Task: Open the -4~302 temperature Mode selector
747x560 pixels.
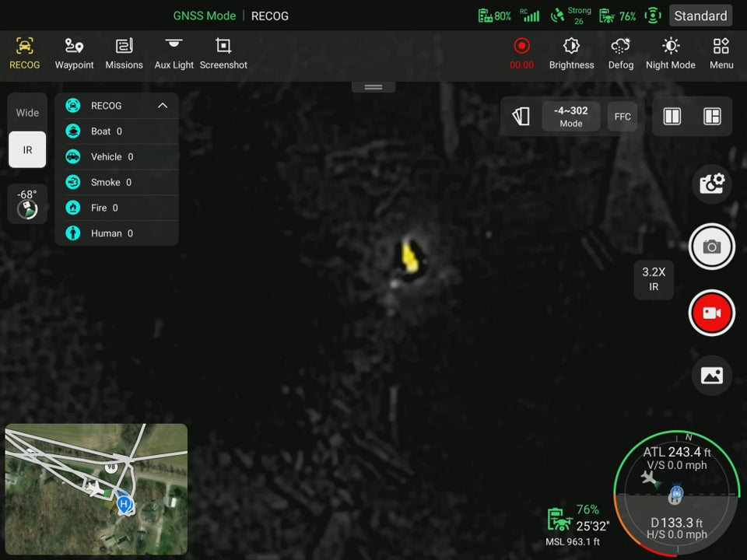Action: 570,117
